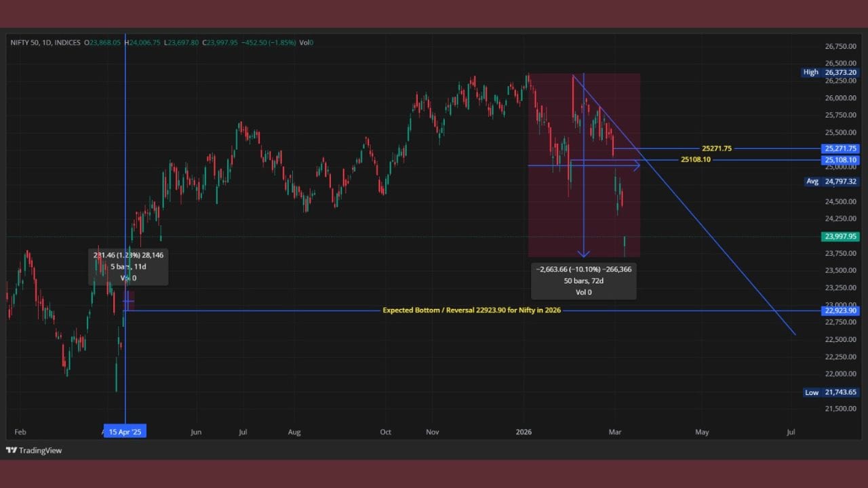Select the Expected Bottom / Reversal text annotation
The height and width of the screenshot is (488, 868).
pyautogui.click(x=471, y=310)
